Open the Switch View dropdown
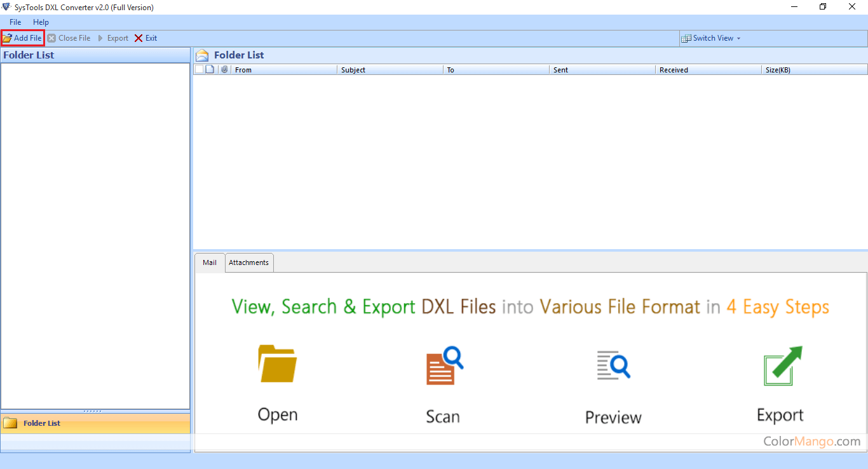 tap(710, 38)
